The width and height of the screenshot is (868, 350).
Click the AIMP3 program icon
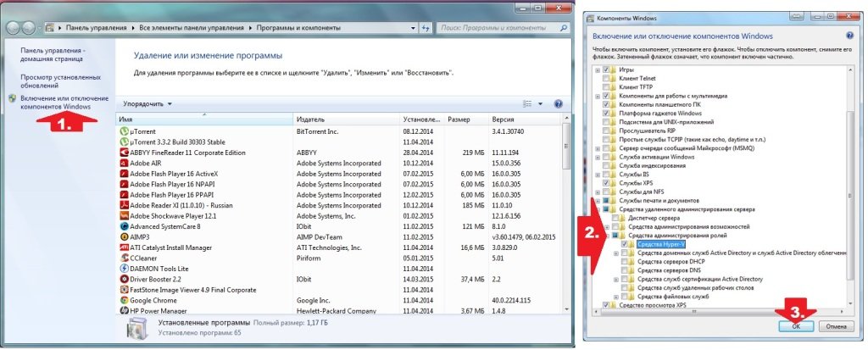point(124,237)
